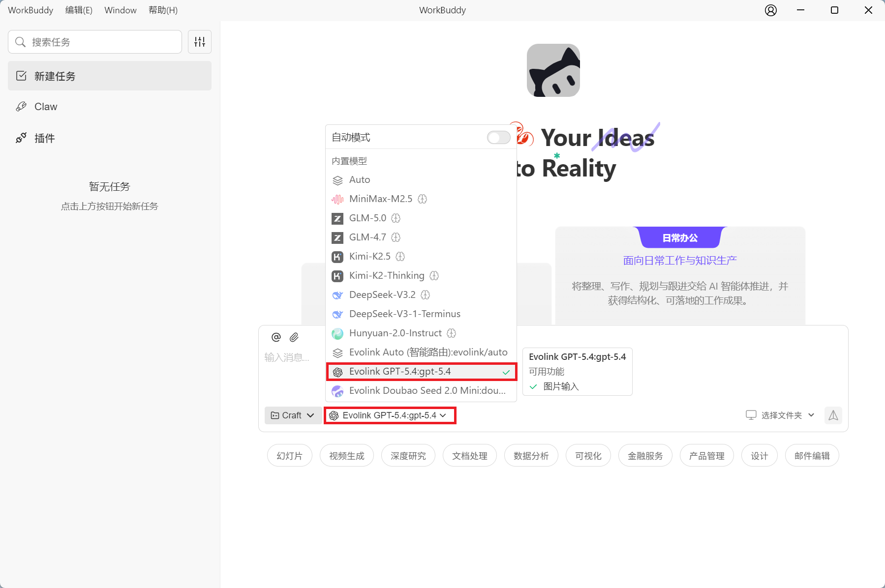Viewport: 885px width, 588px height.
Task: Open 插件 in the sidebar
Action: [110, 138]
